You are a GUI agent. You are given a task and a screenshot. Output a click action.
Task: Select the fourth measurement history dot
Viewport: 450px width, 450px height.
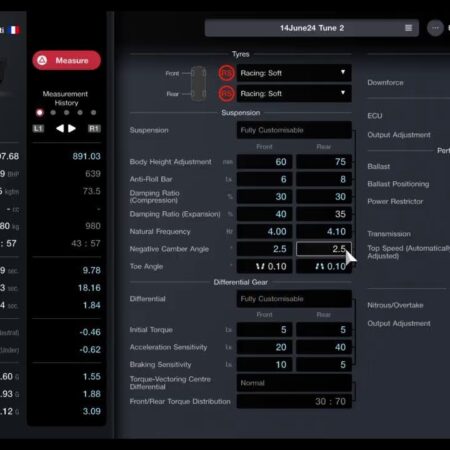[80, 113]
